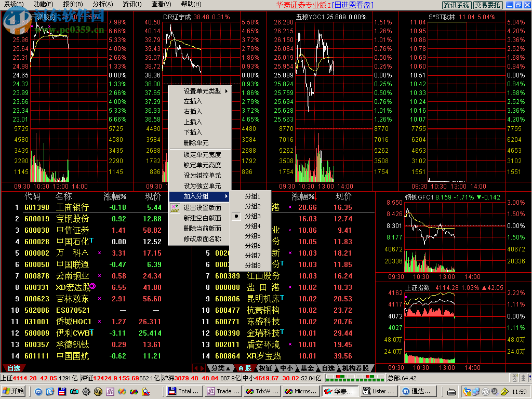Viewport: 532px width, 399px height.
Task: Click the red 自选 tab at bottom left
Action: pos(14,368)
